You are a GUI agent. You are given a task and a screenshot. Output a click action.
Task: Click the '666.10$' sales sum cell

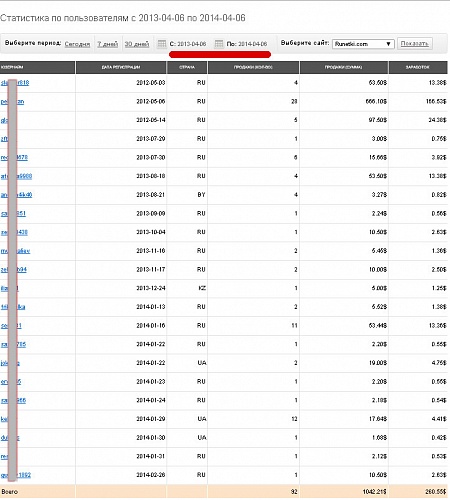376,101
